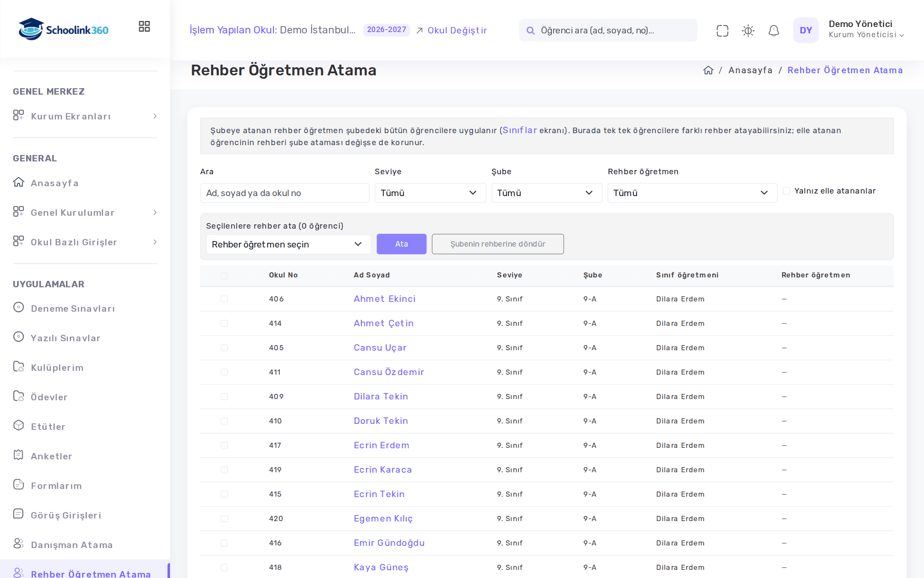
Task: Tick the checkbox for Cansu Uçar
Action: [224, 348]
